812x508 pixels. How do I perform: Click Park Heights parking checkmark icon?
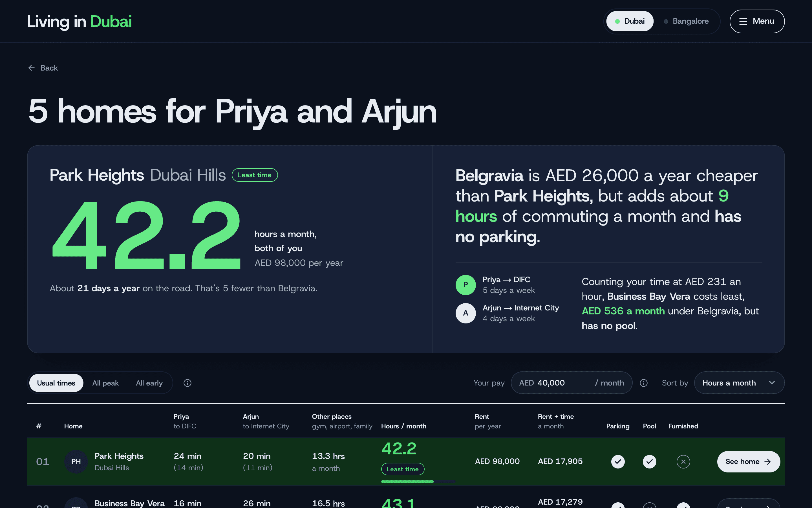tap(618, 462)
